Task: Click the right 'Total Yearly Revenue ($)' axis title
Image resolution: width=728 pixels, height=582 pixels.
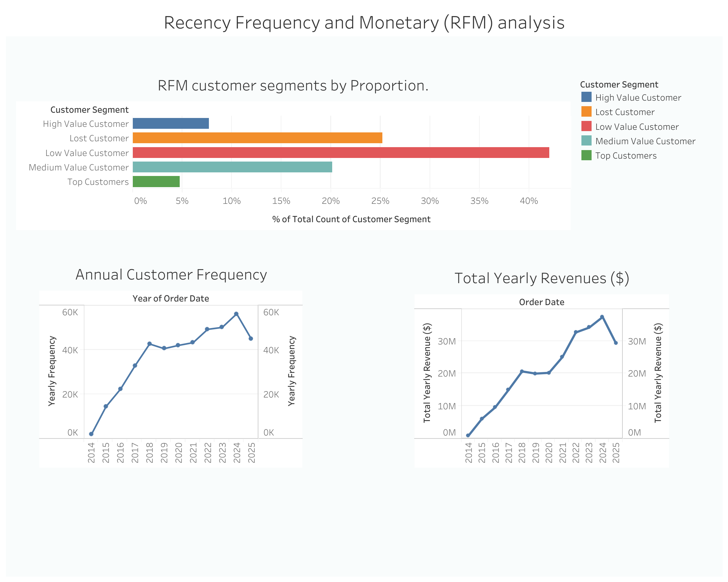Action: [658, 373]
